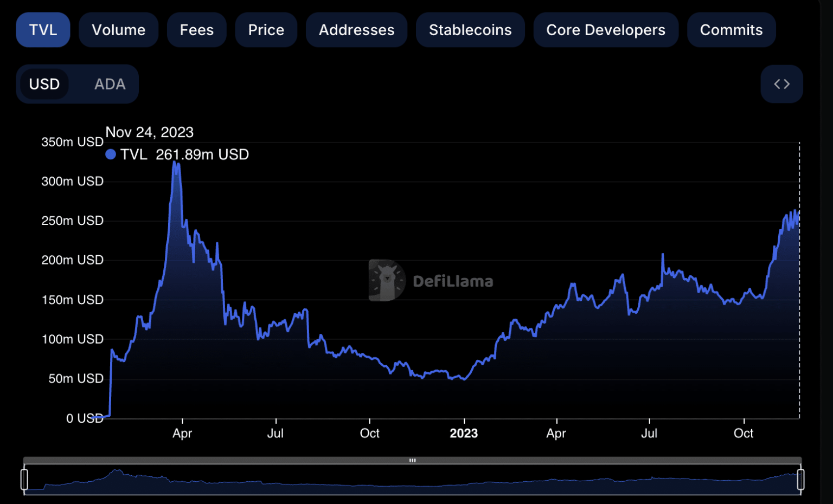The width and height of the screenshot is (833, 504).
Task: Show the Commits chart
Action: tap(731, 30)
